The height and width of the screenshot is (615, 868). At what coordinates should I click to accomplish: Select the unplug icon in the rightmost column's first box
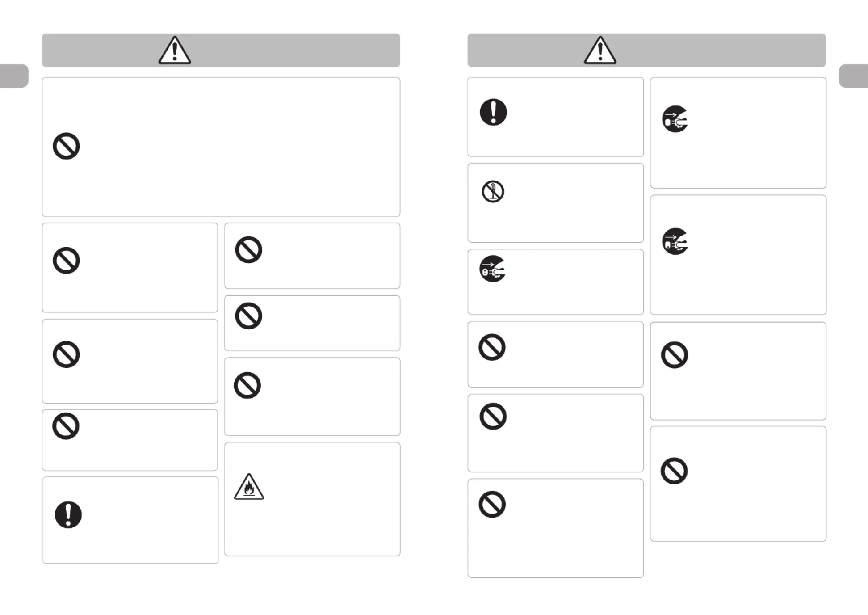[x=675, y=119]
